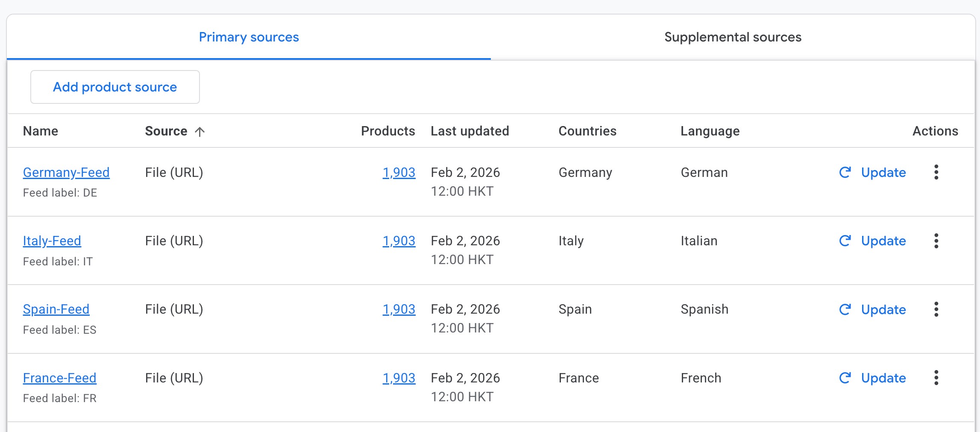The height and width of the screenshot is (432, 980).
Task: Select the Primary sources tab
Action: point(249,37)
